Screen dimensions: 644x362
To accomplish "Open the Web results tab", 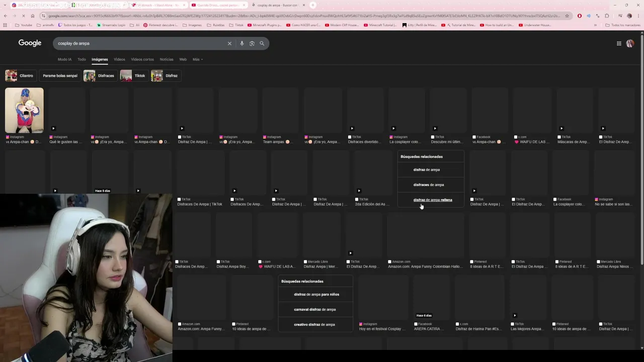I will [183, 59].
